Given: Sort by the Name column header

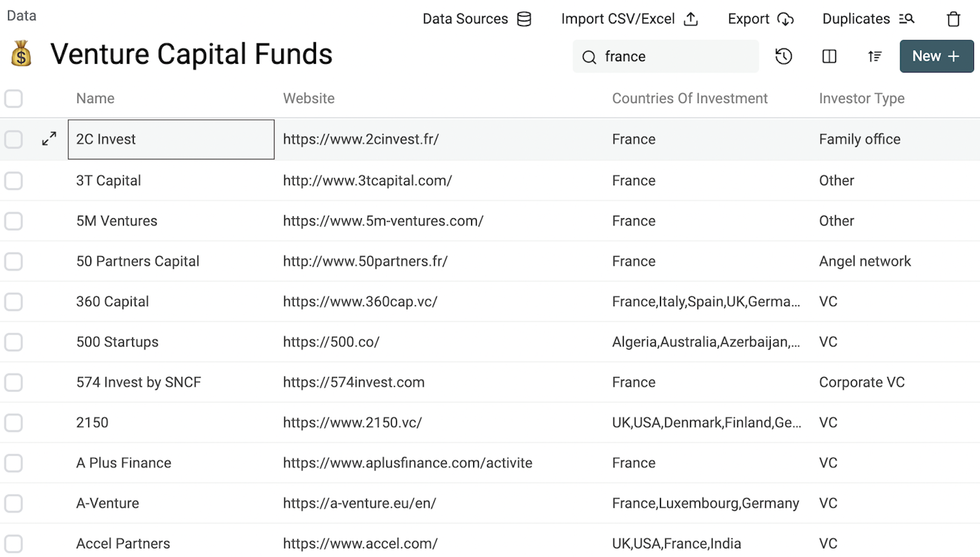Looking at the screenshot, I should [95, 98].
